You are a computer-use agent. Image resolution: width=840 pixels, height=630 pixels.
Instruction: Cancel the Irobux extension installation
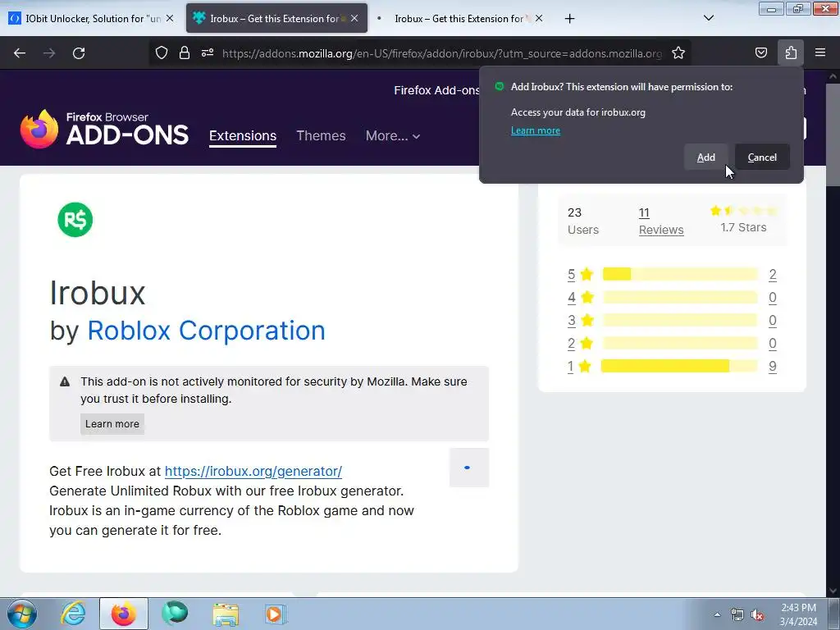tap(762, 157)
